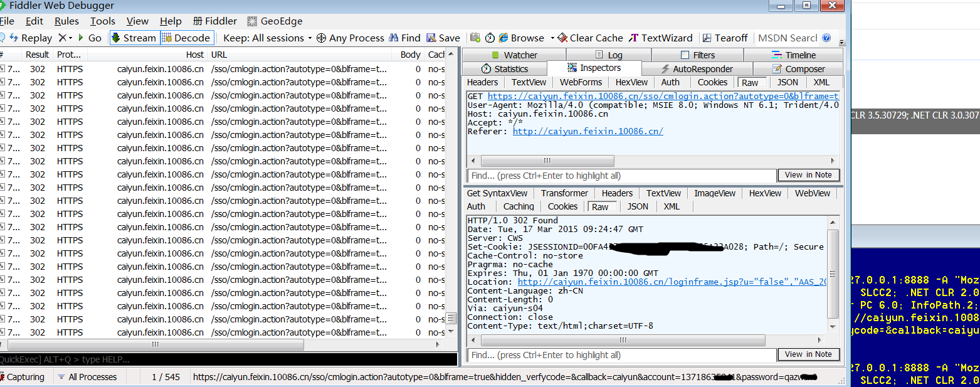980x387 pixels.
Task: Open the Get SyntaxView tab
Action: pos(497,193)
